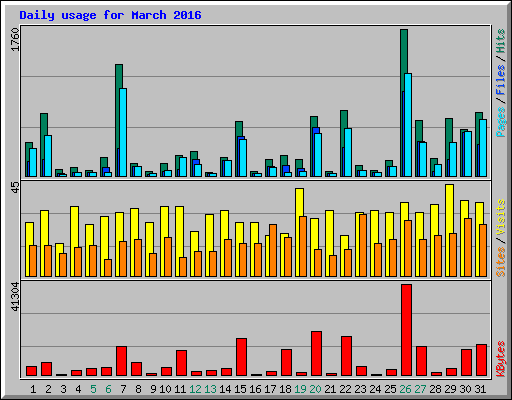Click the day 19 weekend label

300,389
